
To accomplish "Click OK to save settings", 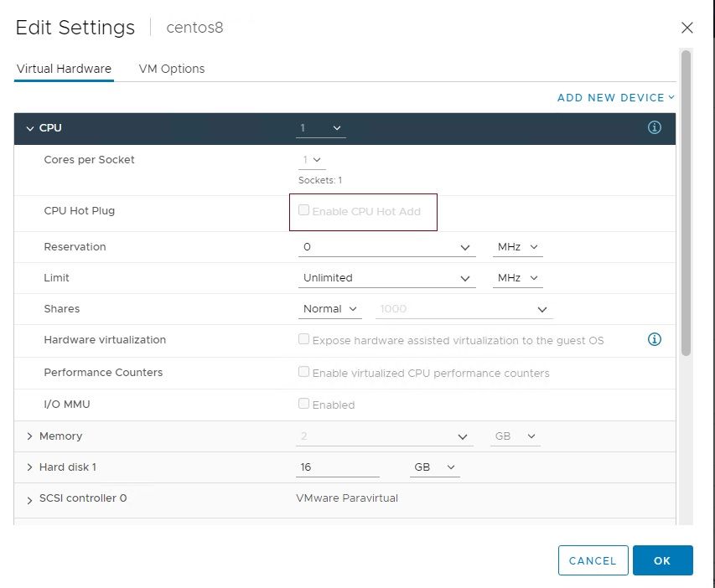I will click(663, 560).
